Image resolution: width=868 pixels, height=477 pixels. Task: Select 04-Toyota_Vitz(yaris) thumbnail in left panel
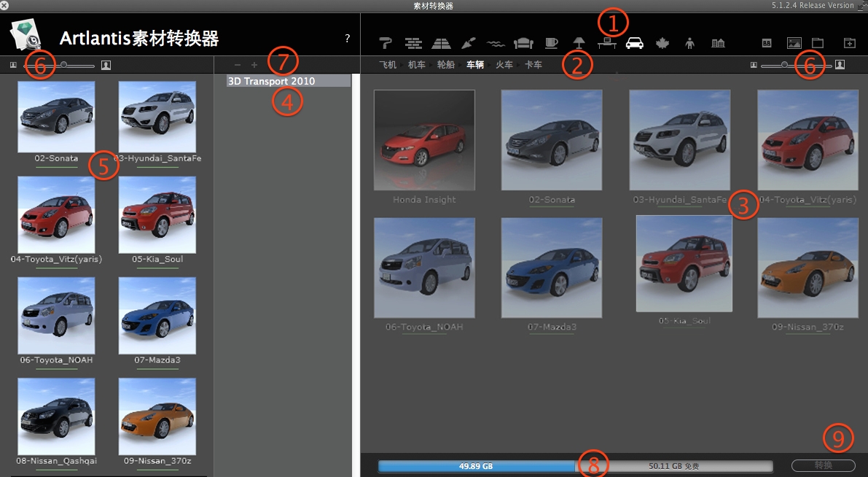coord(56,215)
